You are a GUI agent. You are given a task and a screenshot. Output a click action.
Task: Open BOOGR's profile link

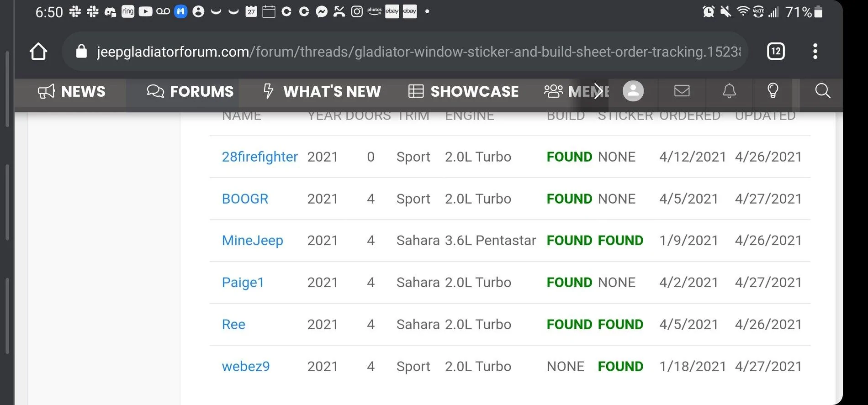(x=245, y=199)
